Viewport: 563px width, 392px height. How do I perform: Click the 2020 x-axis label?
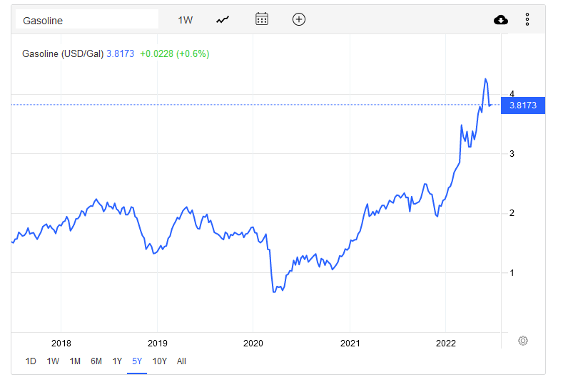click(253, 344)
